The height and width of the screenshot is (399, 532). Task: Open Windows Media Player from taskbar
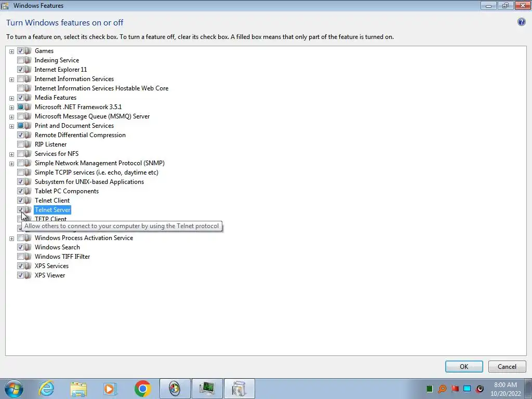coord(110,389)
